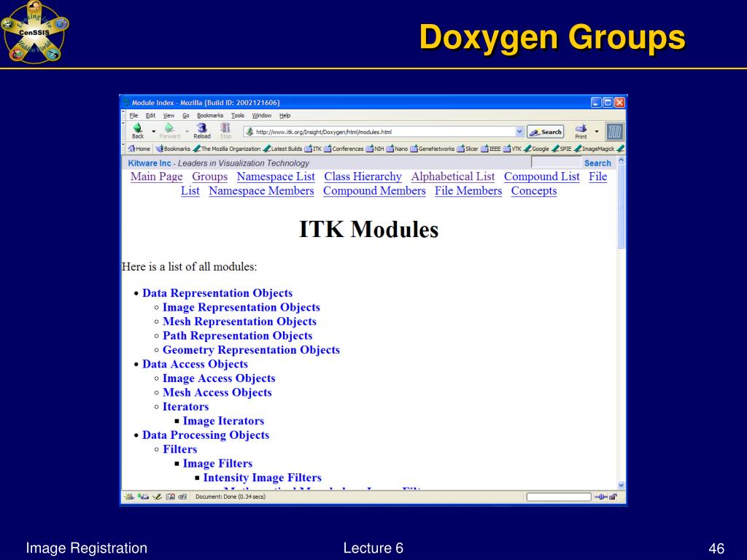Viewport: 747px width, 560px height.
Task: Open the Print options dropdown arrow
Action: click(597, 131)
